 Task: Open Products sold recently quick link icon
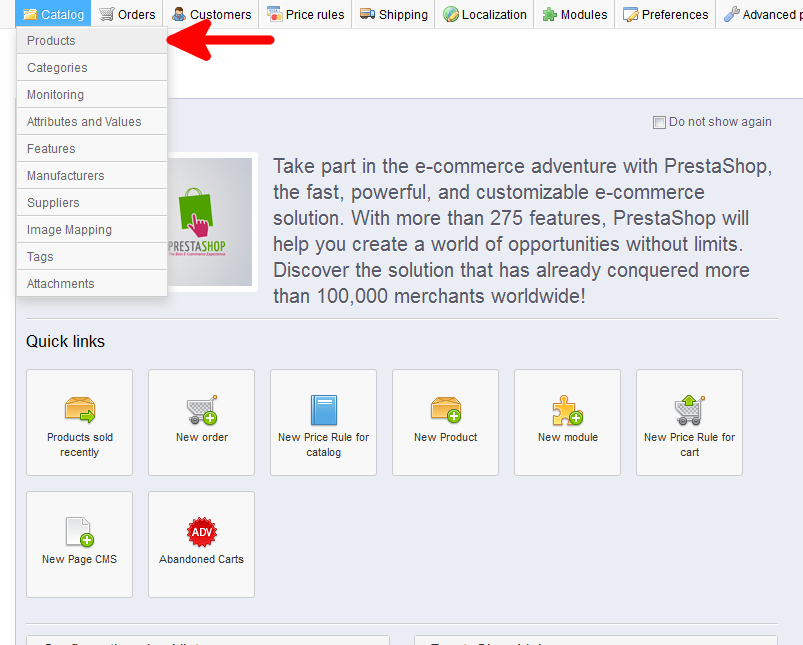coord(80,409)
